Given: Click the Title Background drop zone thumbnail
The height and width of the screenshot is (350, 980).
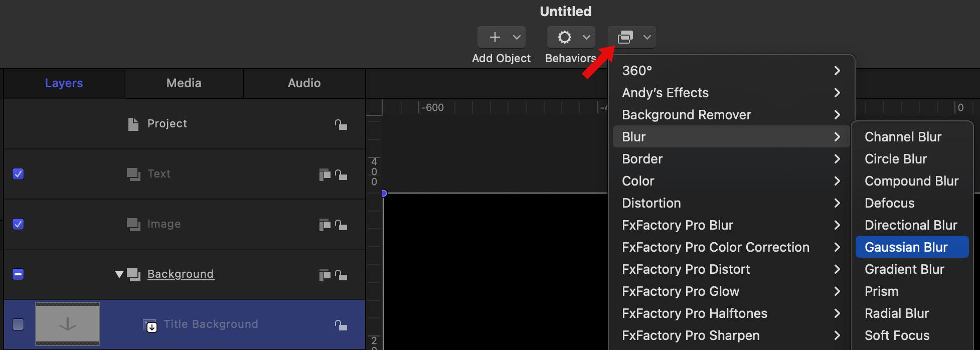Looking at the screenshot, I should pos(68,324).
